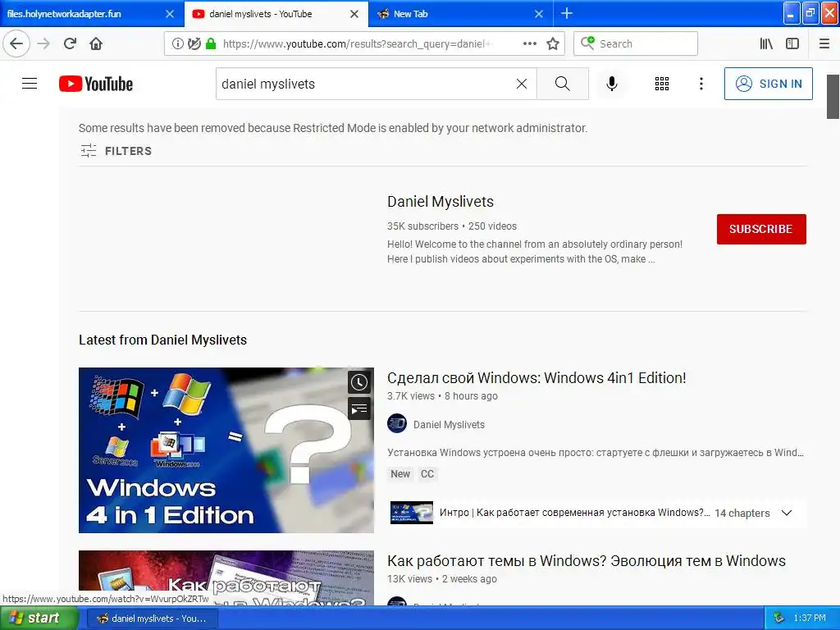
Task: Click the channel avatar under the 4in1 video
Action: point(397,424)
